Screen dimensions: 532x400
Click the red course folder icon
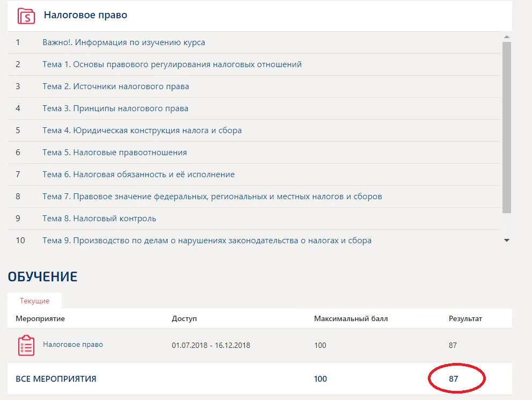point(26,16)
